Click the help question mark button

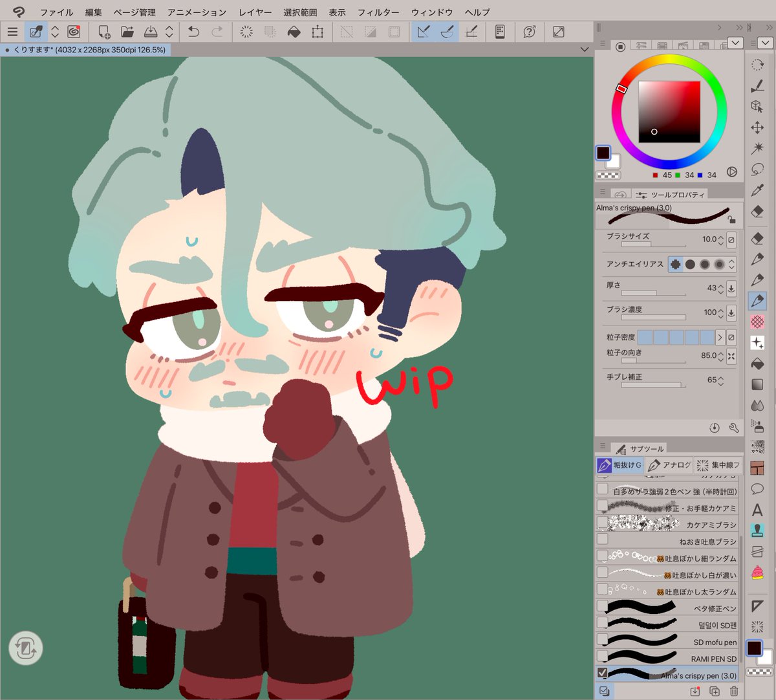pos(528,32)
